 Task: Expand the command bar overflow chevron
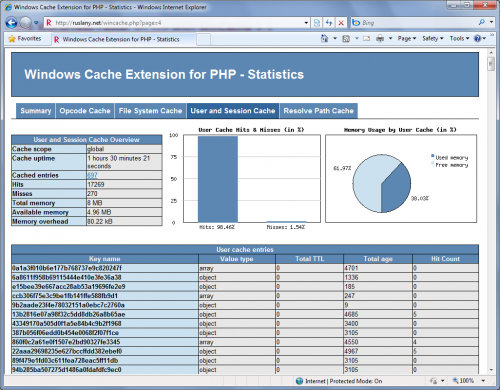[x=492, y=35]
